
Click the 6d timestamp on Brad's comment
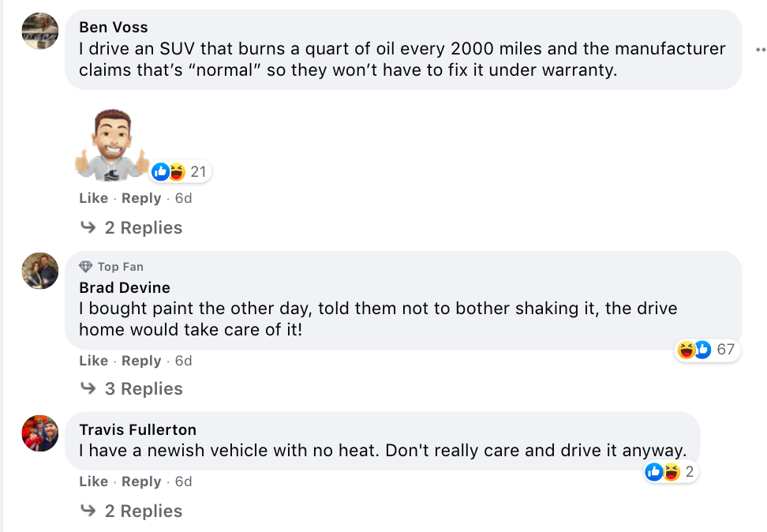[183, 361]
